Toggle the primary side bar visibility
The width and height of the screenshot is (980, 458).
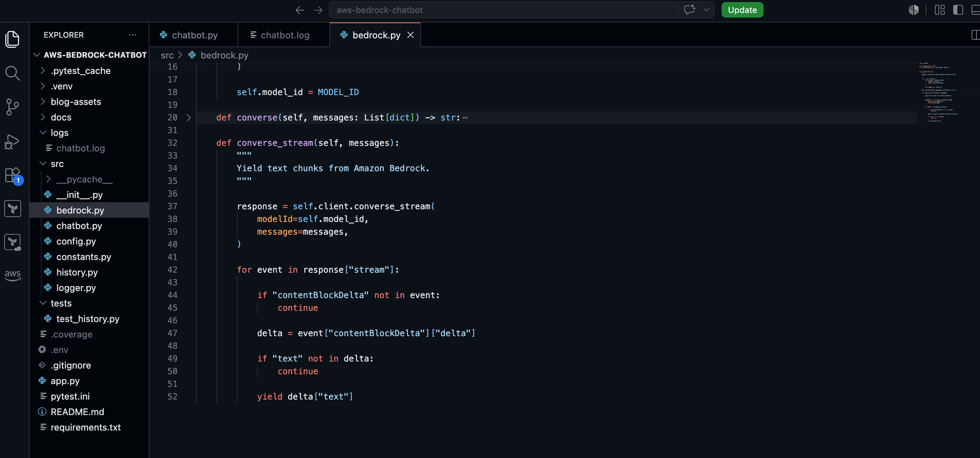click(958, 10)
